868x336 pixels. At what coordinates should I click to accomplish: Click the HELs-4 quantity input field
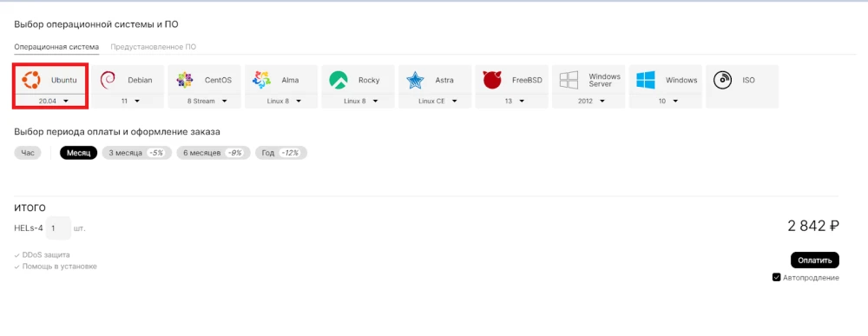(x=58, y=228)
